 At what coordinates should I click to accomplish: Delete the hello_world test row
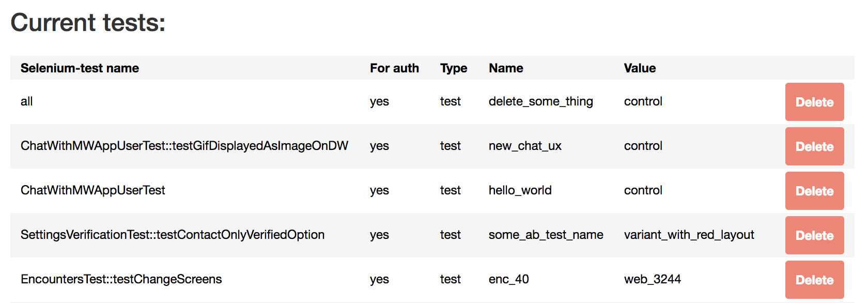pos(814,191)
